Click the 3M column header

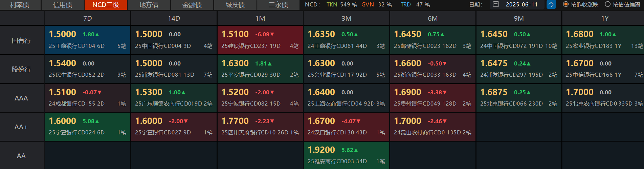click(x=347, y=18)
